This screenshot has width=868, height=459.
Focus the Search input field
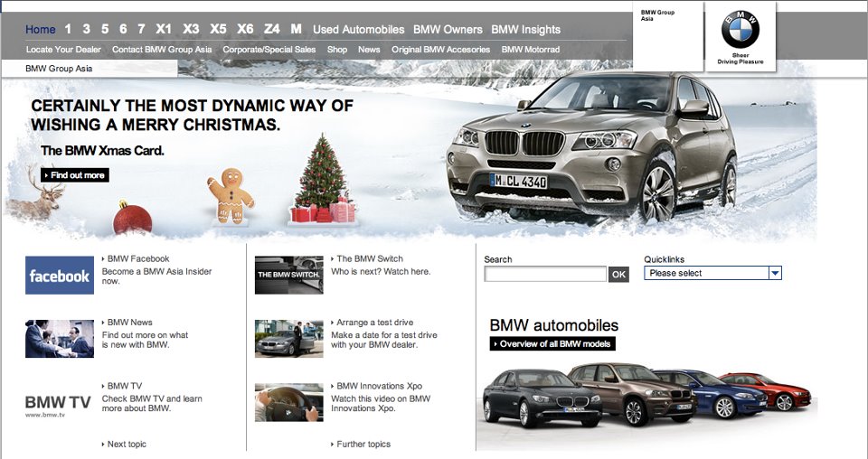coord(545,274)
